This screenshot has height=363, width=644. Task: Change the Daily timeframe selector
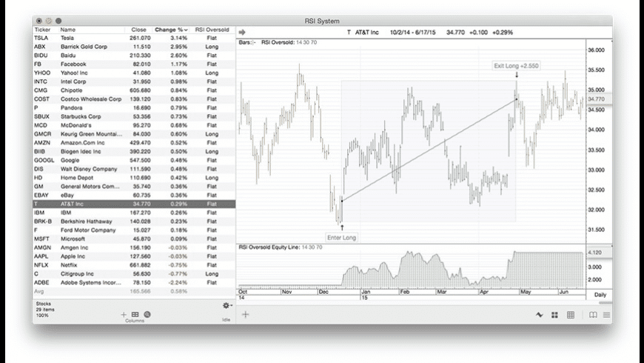tap(600, 295)
